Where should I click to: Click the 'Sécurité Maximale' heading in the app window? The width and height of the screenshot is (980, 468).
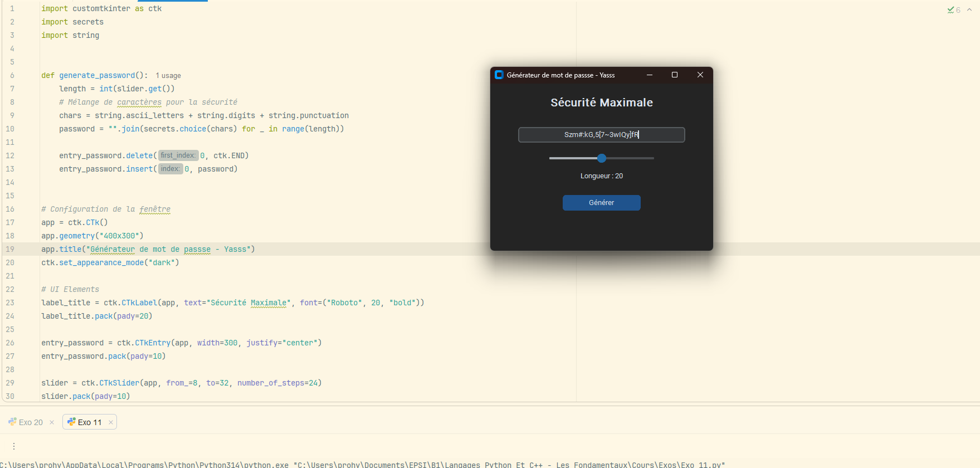point(602,103)
